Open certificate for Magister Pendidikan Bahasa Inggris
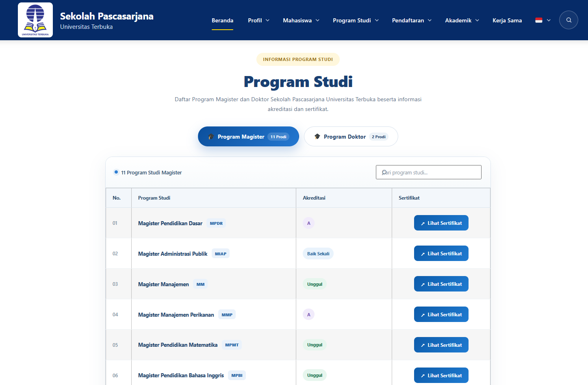The image size is (588, 385). click(441, 375)
